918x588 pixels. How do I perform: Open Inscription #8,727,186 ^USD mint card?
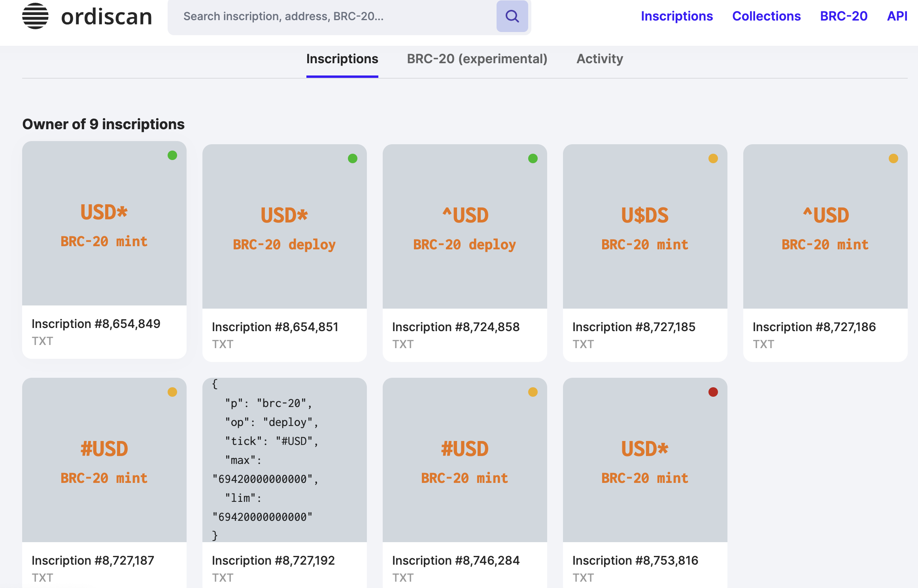click(x=825, y=226)
